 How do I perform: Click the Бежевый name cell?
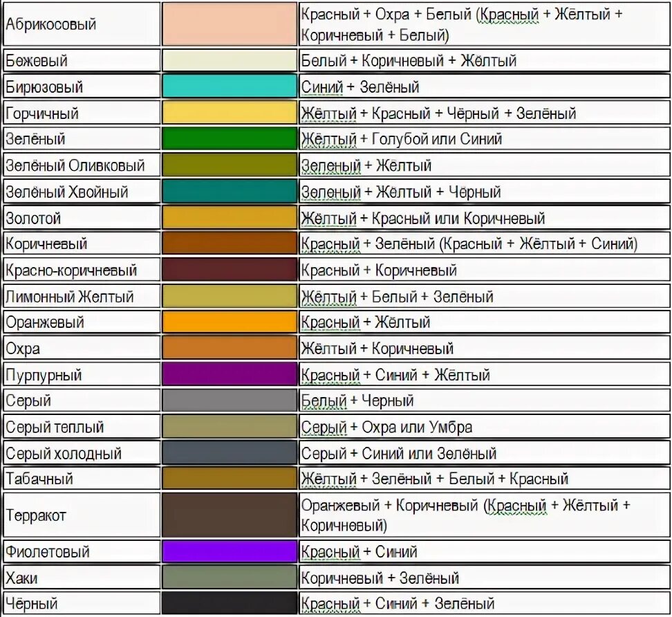coord(82,60)
